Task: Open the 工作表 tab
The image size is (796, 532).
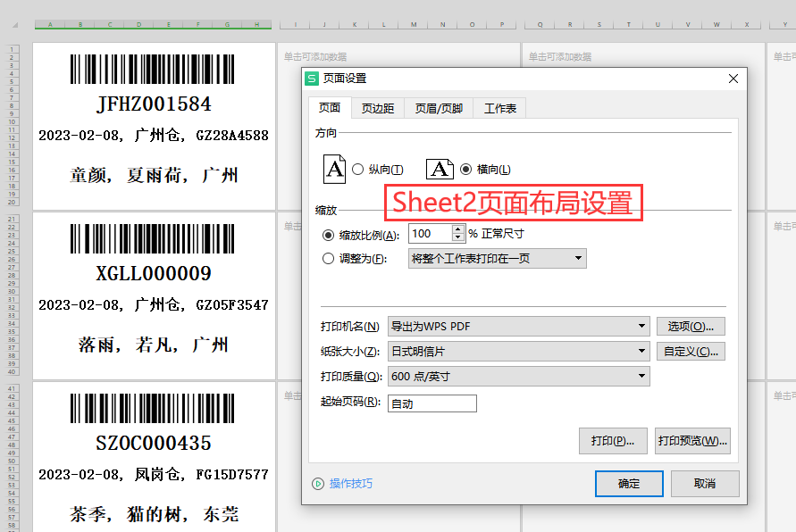Action: pos(500,109)
